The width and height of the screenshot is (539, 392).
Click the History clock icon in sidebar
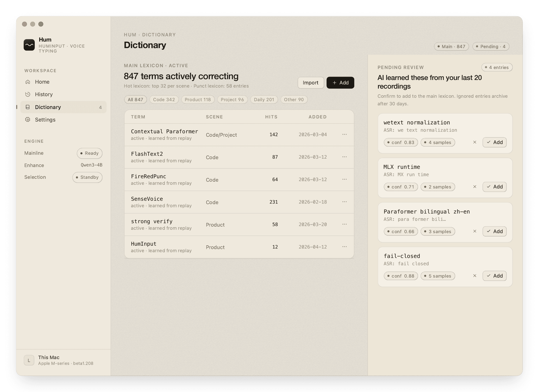(x=28, y=94)
